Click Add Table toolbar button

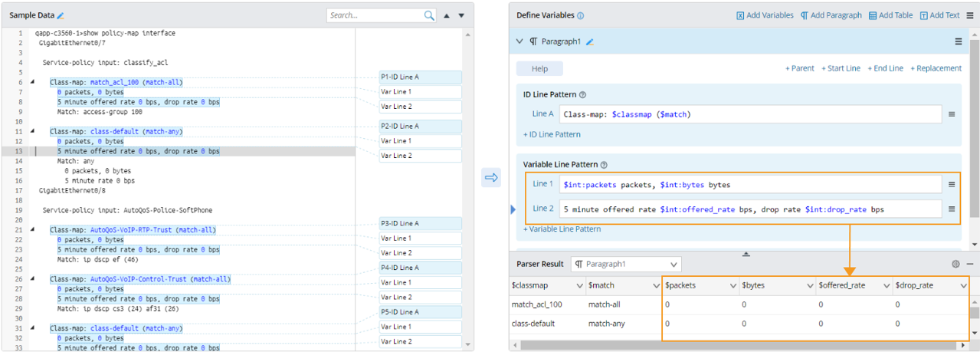891,15
